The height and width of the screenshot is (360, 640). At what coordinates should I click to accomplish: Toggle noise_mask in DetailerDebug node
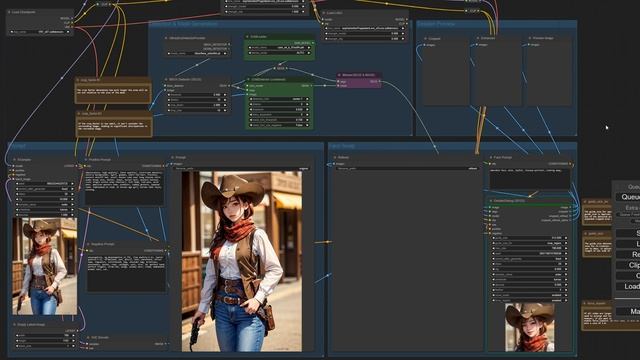coord(529,295)
